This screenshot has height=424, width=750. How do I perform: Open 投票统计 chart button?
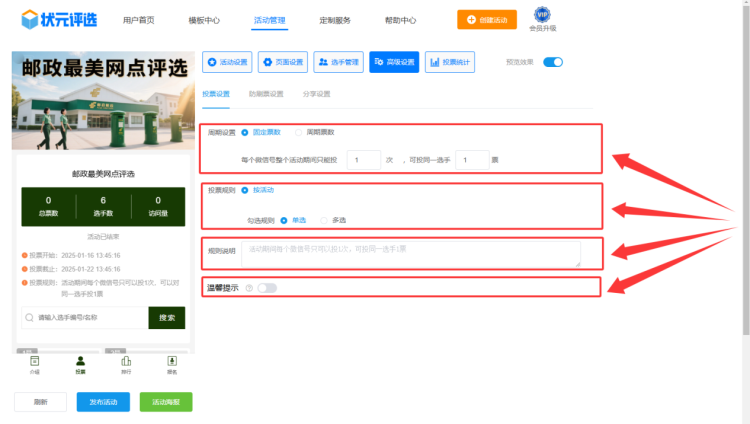(x=449, y=62)
